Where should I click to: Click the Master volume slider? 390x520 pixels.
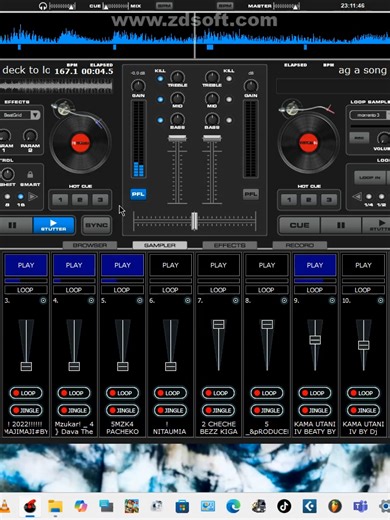(286, 6)
